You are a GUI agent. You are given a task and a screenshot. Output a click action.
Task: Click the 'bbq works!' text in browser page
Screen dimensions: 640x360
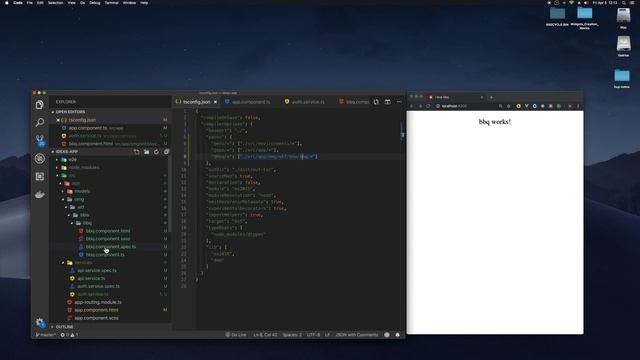tap(495, 122)
